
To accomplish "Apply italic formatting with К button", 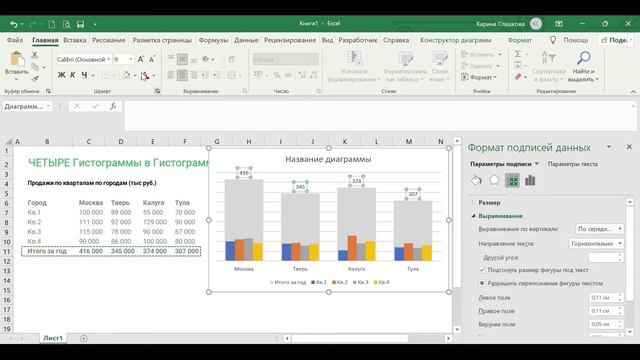I will click(x=73, y=75).
